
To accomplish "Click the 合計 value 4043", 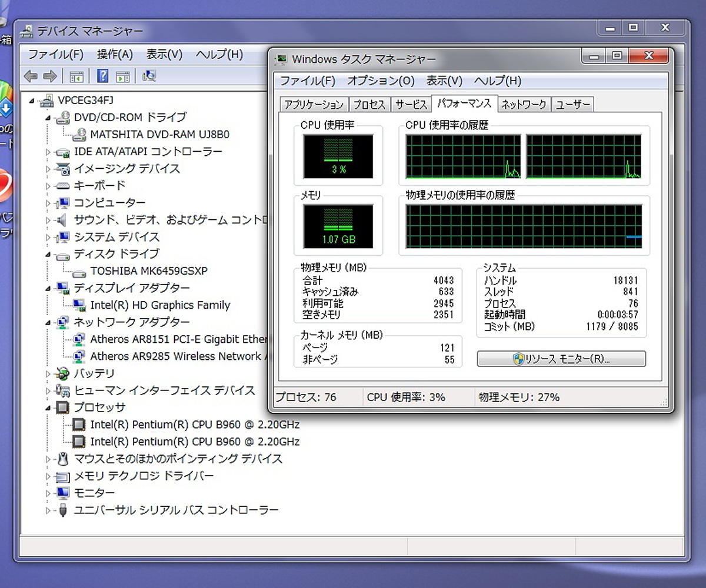I will click(444, 280).
